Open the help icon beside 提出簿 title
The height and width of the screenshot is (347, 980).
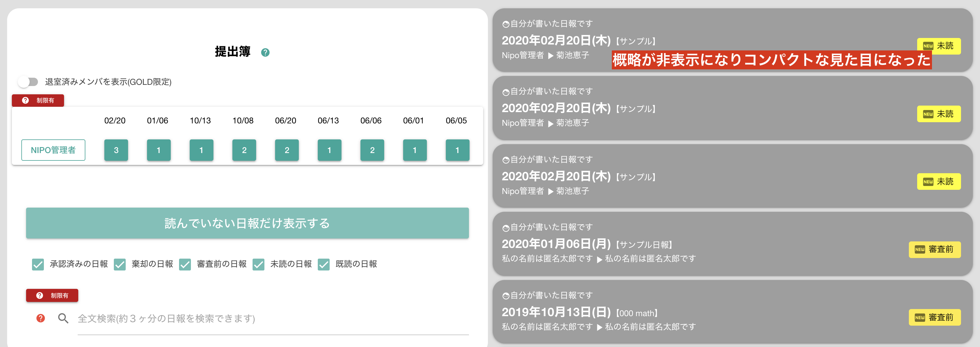click(265, 52)
